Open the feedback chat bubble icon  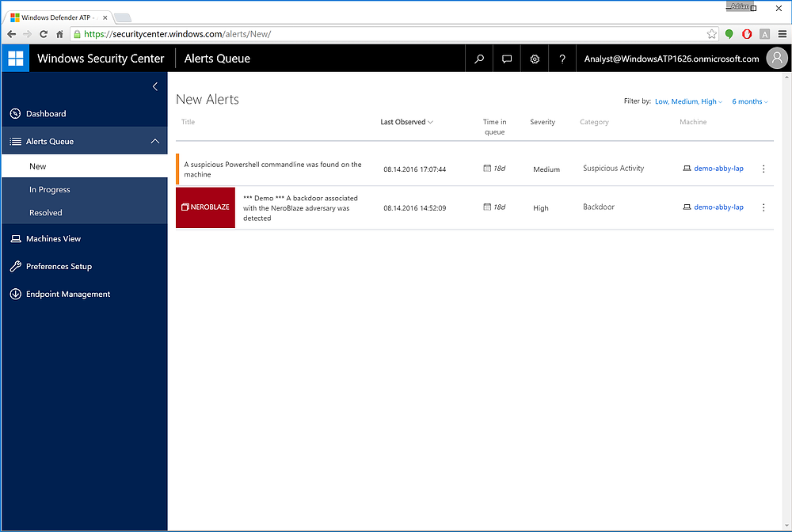click(x=507, y=59)
